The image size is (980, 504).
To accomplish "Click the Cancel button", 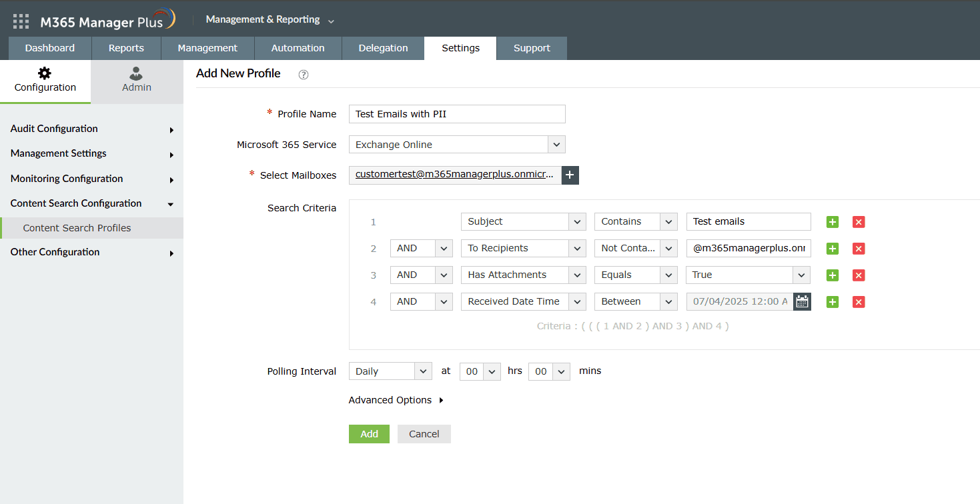I will [424, 434].
